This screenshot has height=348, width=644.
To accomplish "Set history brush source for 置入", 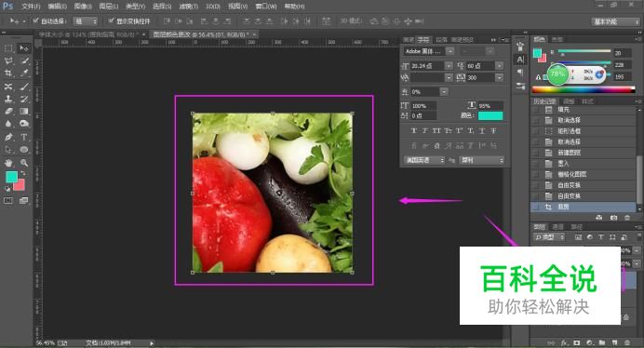I will (535, 164).
